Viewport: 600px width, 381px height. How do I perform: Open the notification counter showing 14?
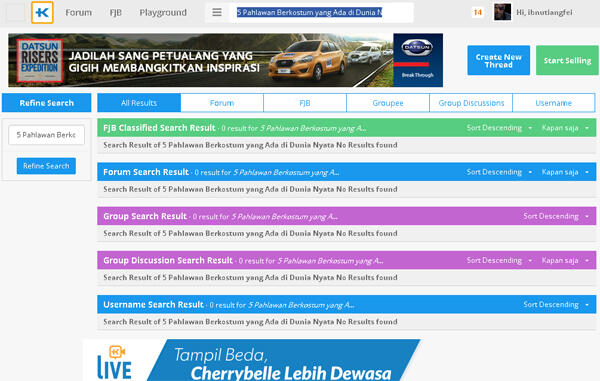478,12
